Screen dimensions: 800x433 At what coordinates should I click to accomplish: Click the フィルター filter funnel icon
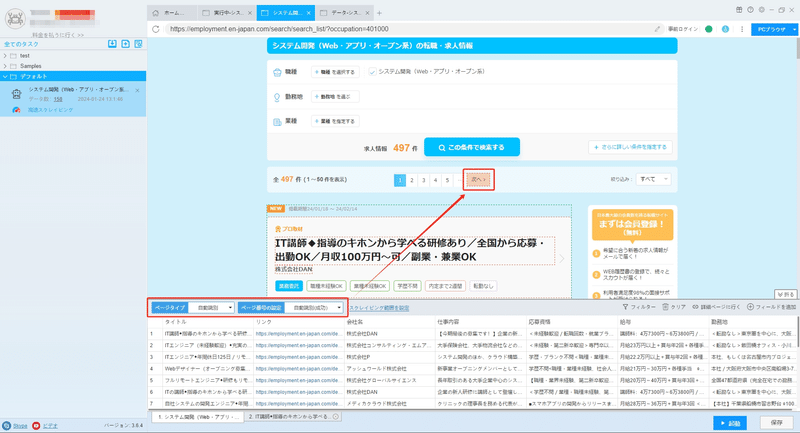pos(625,307)
